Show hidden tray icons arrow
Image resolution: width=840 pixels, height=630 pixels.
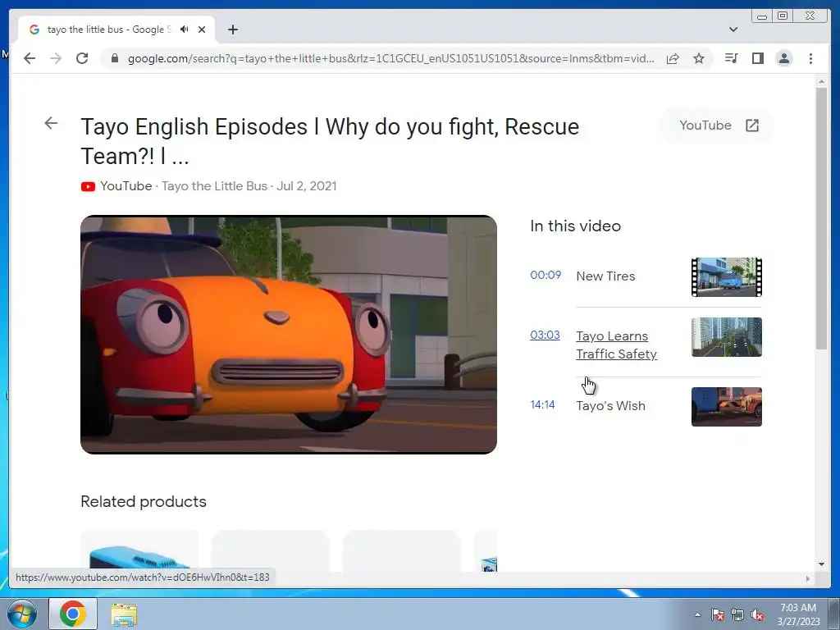click(697, 614)
